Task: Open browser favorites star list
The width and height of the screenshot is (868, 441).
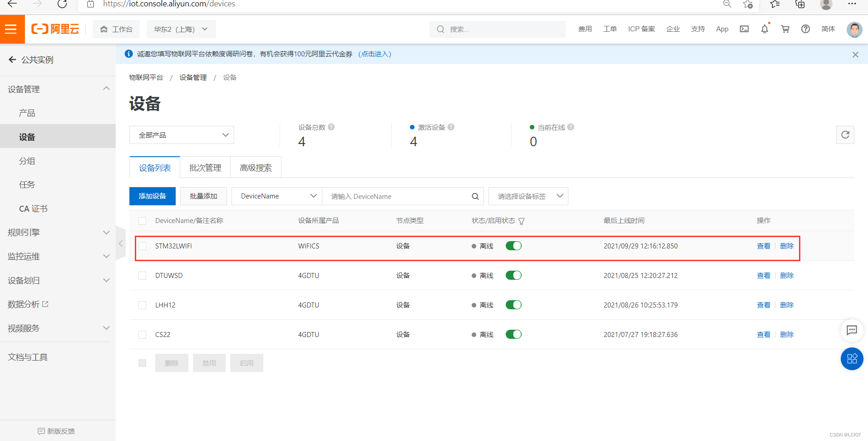Action: coord(775,4)
